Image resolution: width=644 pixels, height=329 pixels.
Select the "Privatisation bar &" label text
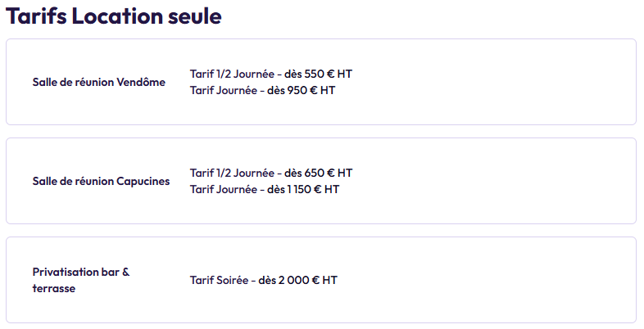81,272
